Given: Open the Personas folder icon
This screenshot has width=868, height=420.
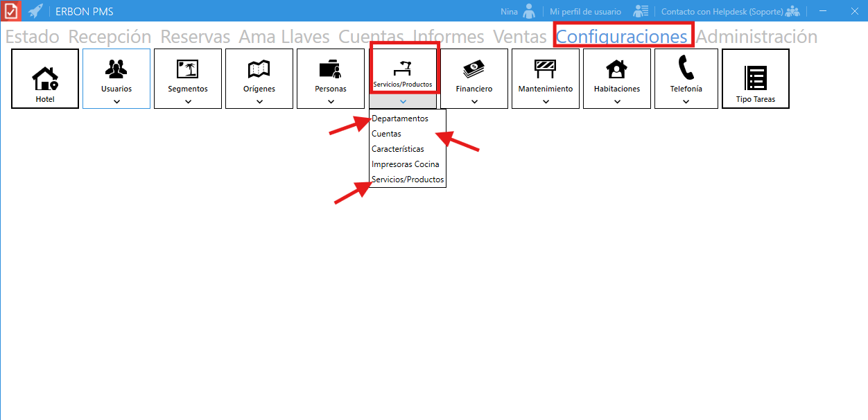Looking at the screenshot, I should (330, 69).
